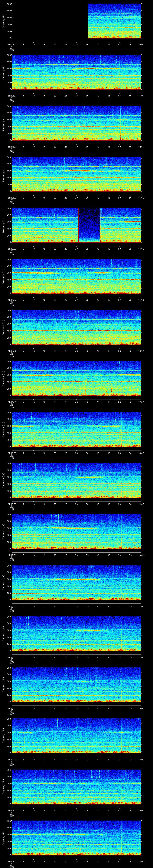Click the 18:00 end time label

(141, 453)
